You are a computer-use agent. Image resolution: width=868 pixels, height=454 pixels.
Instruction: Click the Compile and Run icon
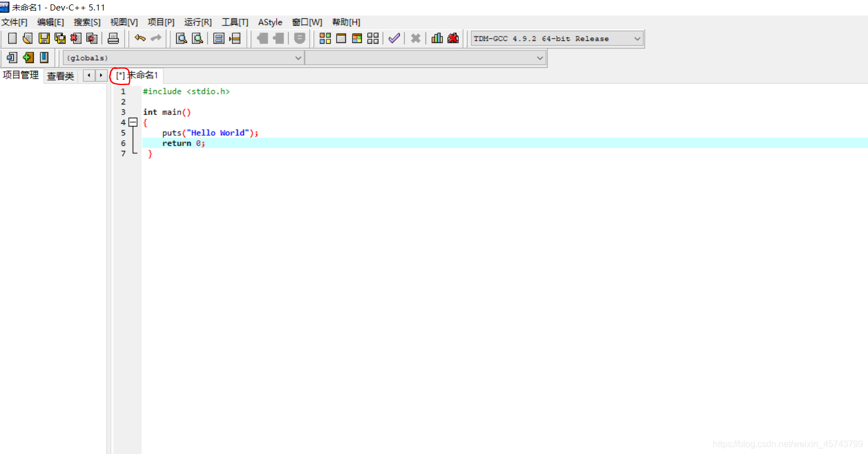click(357, 38)
